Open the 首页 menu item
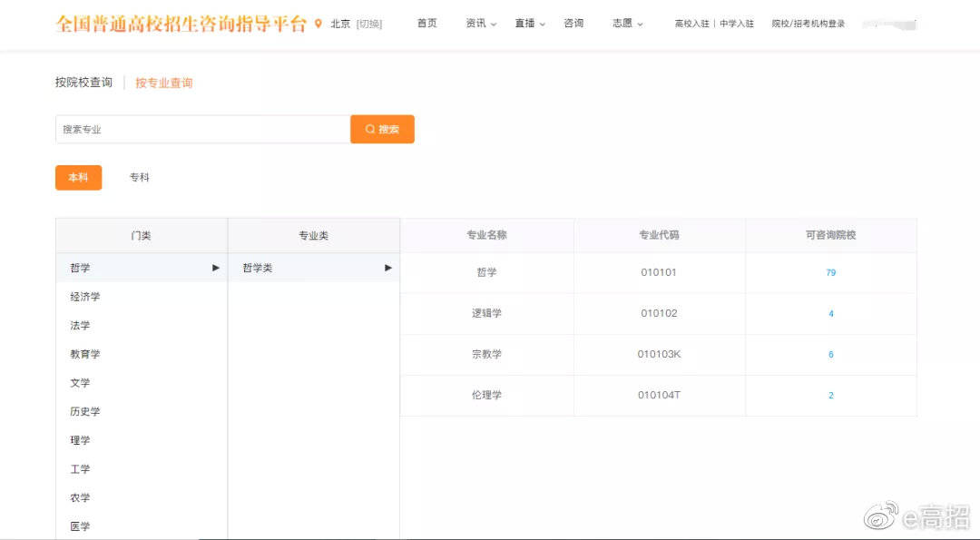The width and height of the screenshot is (980, 540). (x=426, y=23)
